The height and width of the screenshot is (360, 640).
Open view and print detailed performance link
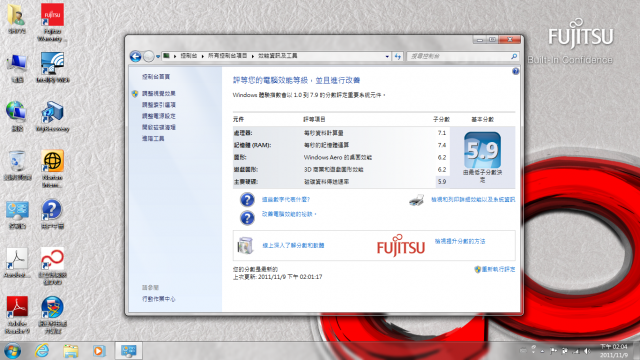[x=473, y=200]
